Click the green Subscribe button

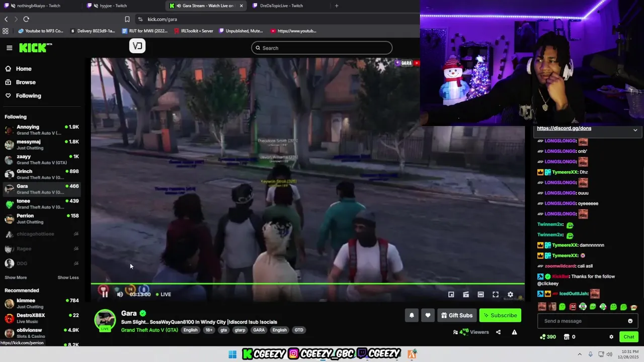tap(500, 315)
